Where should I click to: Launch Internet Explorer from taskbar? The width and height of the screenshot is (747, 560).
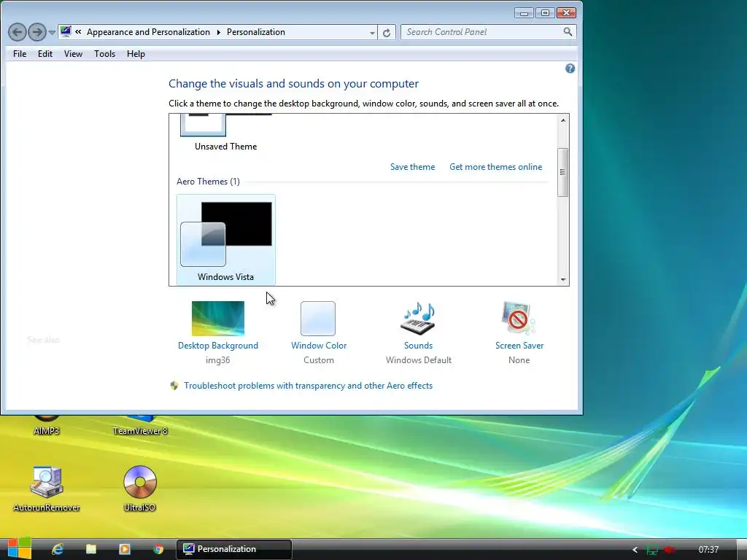click(x=58, y=549)
